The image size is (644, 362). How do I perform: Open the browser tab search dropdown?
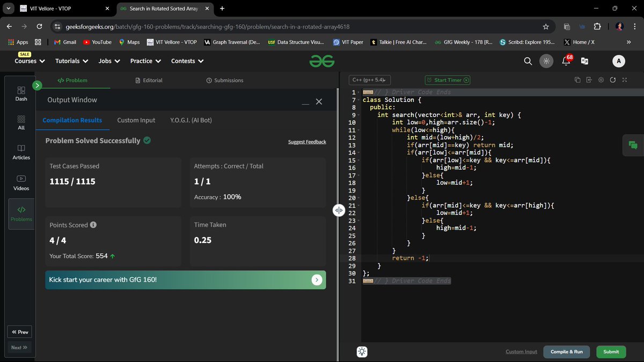pyautogui.click(x=9, y=9)
